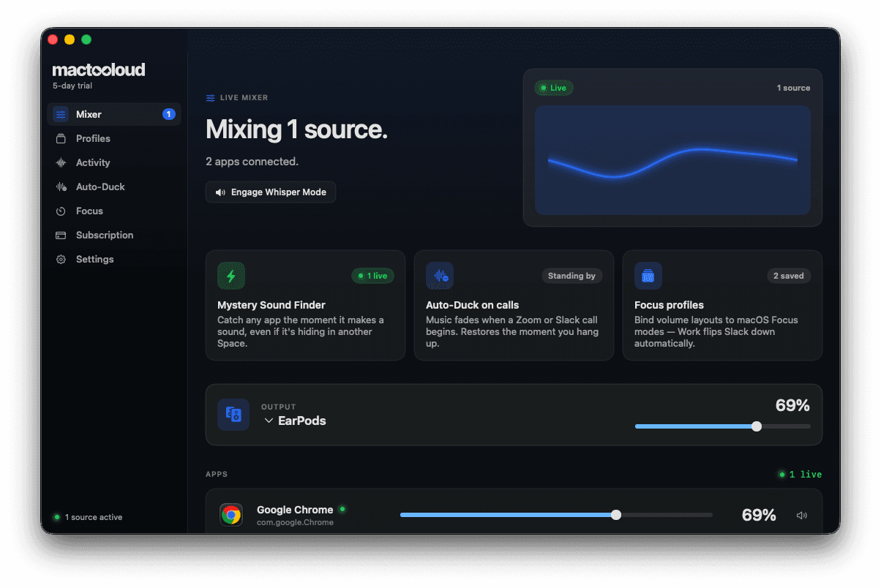The height and width of the screenshot is (588, 881).
Task: Click the Auto-Duck bars icon
Action: (61, 186)
